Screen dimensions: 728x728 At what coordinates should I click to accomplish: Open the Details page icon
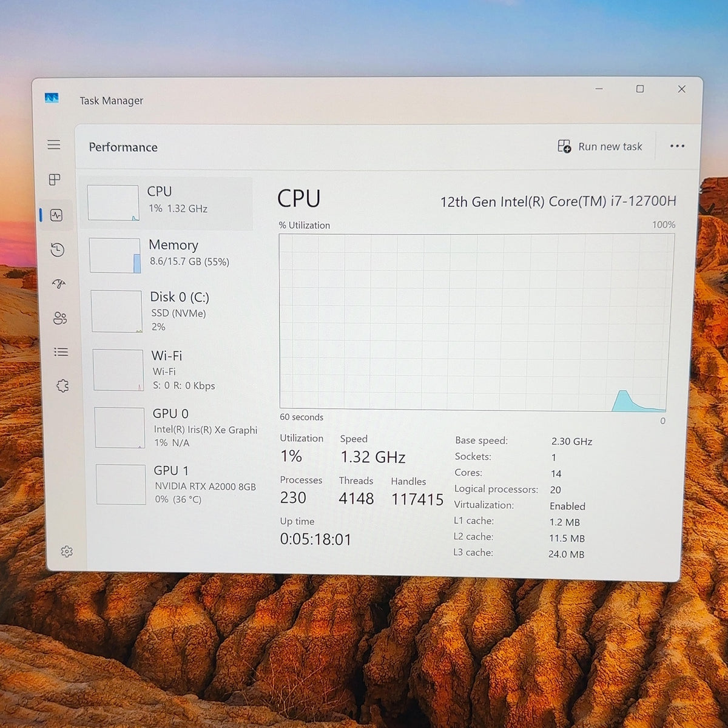[61, 352]
